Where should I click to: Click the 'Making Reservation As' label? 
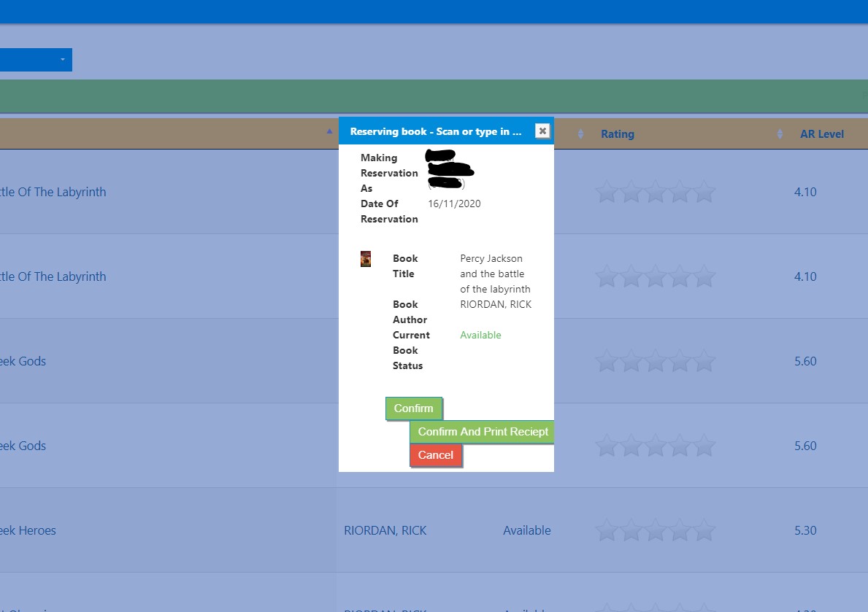click(389, 173)
